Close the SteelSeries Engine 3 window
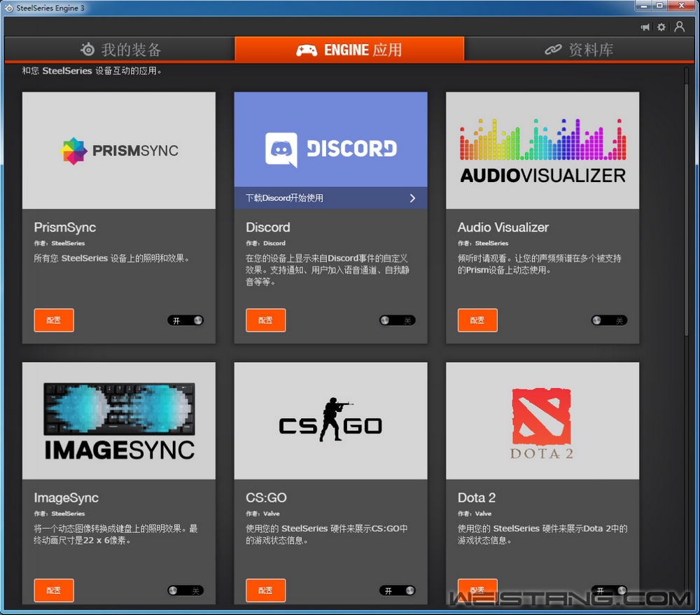Image resolution: width=700 pixels, height=615 pixels. (682, 6)
